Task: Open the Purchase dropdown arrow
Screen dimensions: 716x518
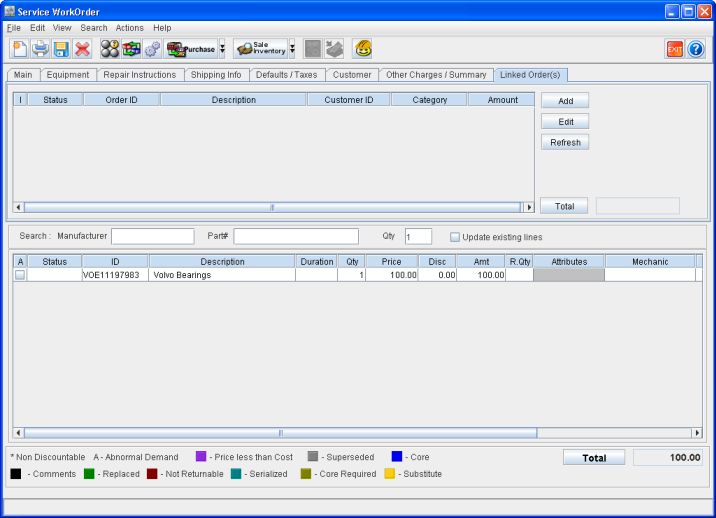Action: click(222, 49)
